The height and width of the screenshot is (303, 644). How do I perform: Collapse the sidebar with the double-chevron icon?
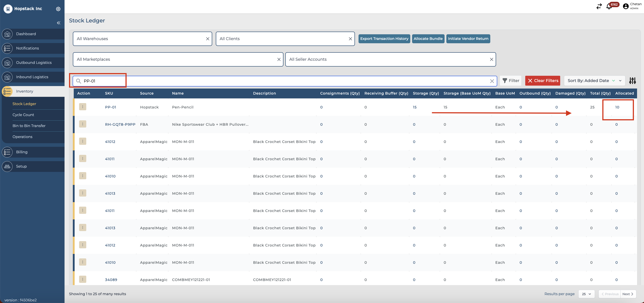point(58,23)
